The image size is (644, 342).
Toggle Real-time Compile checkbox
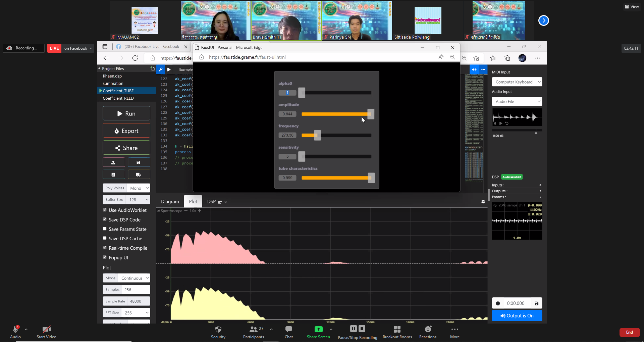pyautogui.click(x=105, y=248)
